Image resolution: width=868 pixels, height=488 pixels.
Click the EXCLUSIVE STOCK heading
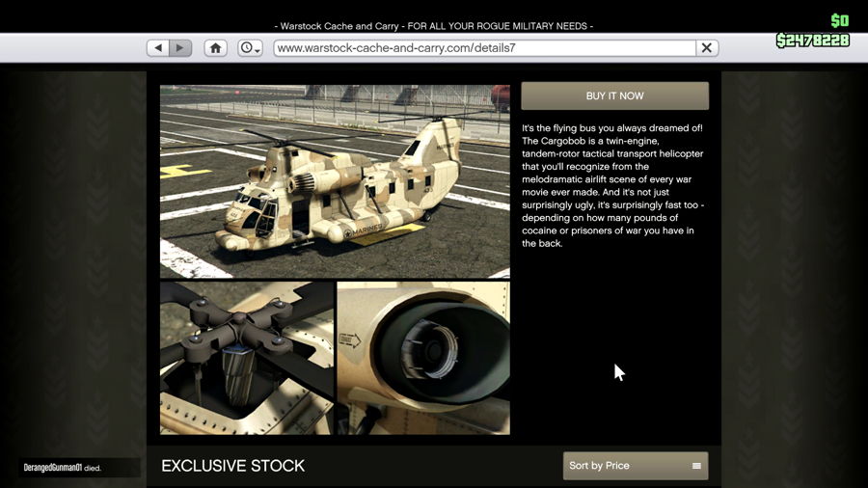[233, 466]
